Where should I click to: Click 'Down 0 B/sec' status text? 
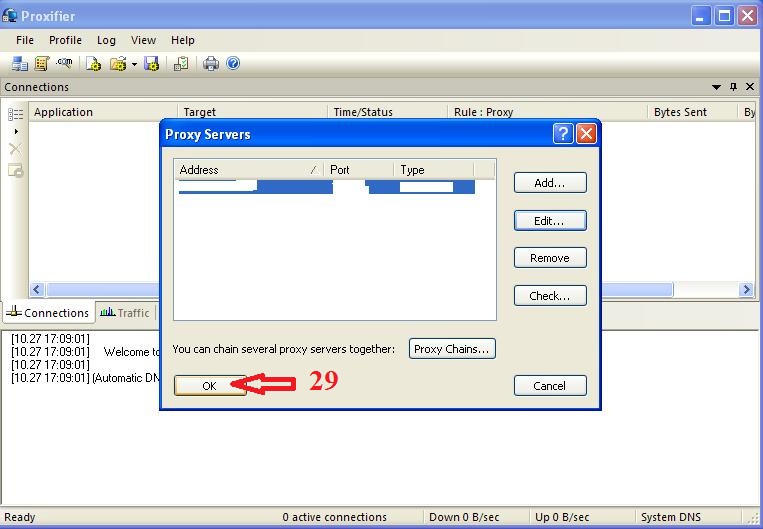[464, 517]
